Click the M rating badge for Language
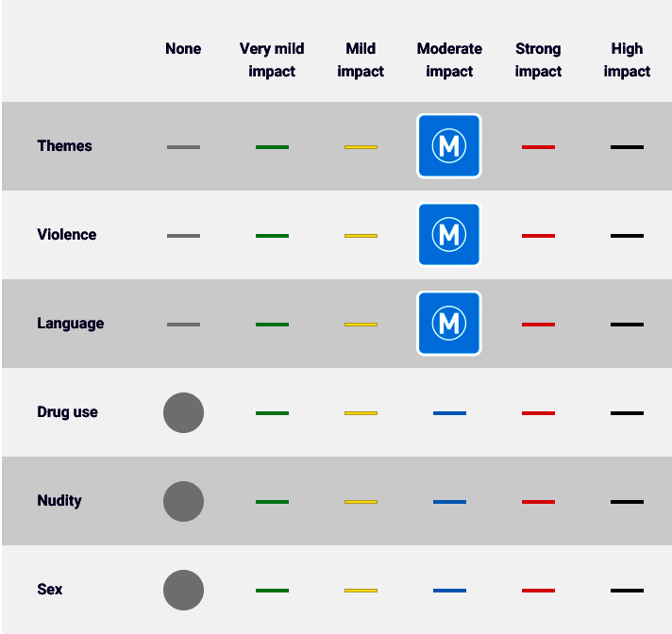 [449, 324]
